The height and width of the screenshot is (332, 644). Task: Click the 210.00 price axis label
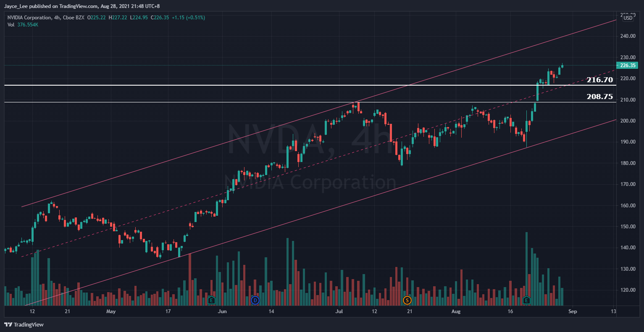click(628, 100)
